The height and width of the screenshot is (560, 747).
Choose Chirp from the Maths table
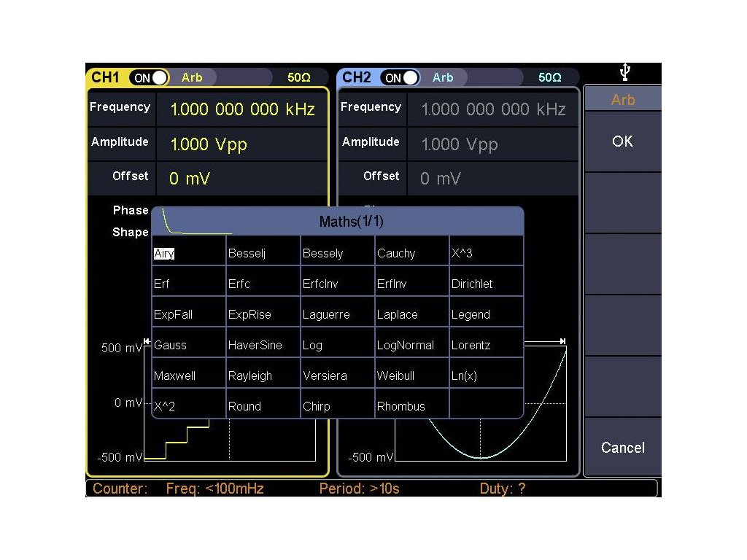click(x=317, y=407)
